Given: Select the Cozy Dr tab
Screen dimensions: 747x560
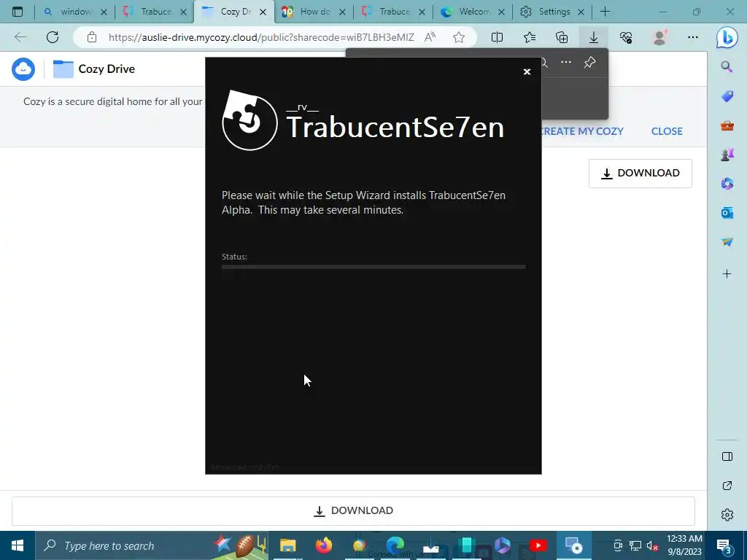Looking at the screenshot, I should (234, 12).
